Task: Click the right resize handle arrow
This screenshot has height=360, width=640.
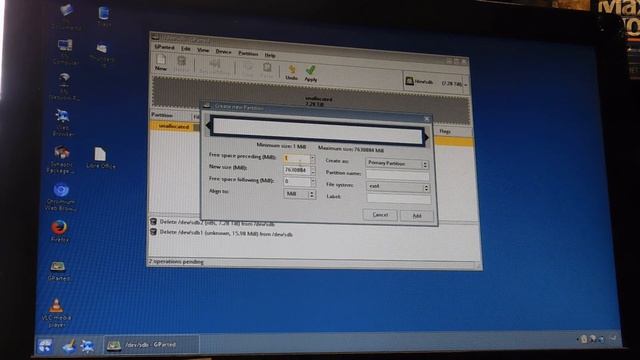Action: 427,138
